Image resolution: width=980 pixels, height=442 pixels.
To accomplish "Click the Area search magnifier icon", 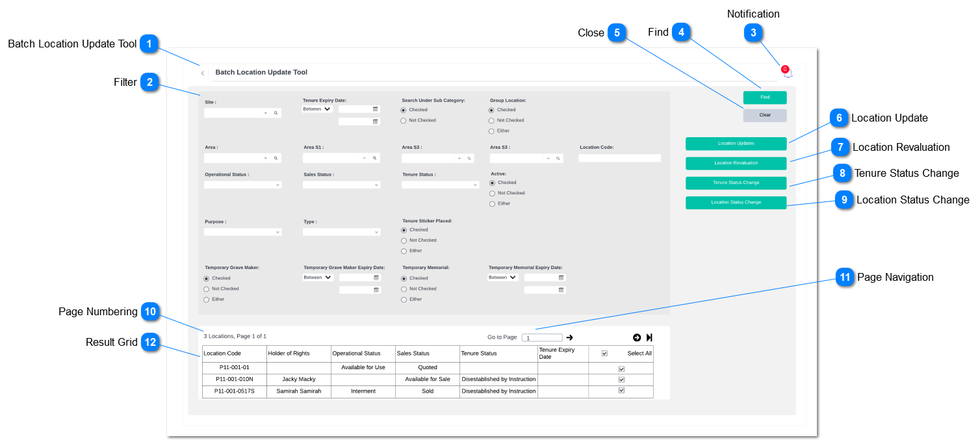I will 276,158.
